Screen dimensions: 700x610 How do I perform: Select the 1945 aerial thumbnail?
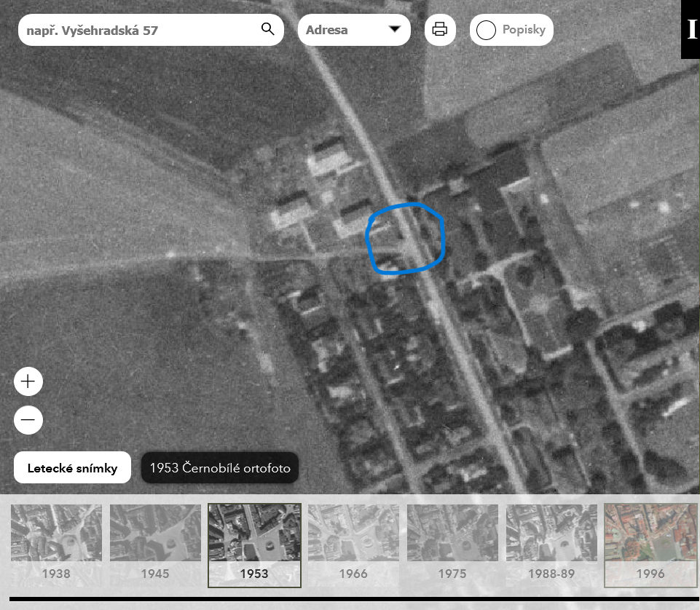point(155,544)
